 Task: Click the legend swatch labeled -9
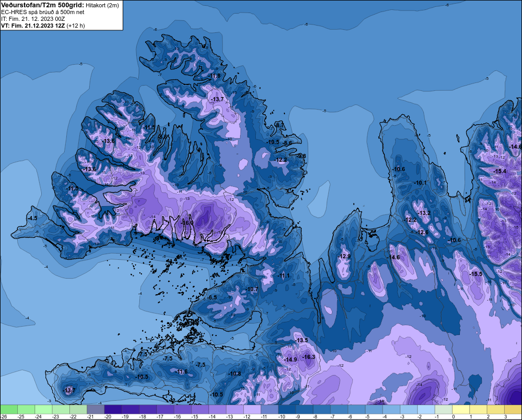coord(304,410)
